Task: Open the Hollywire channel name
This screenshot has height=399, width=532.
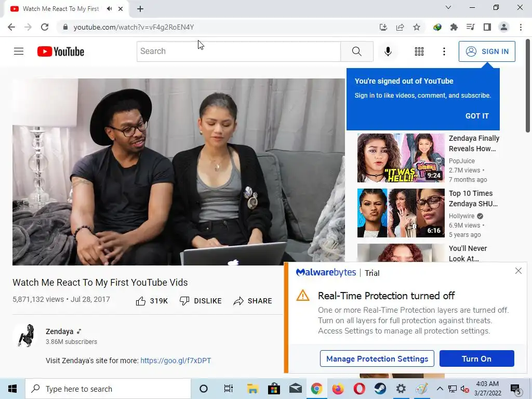Action: click(461, 216)
